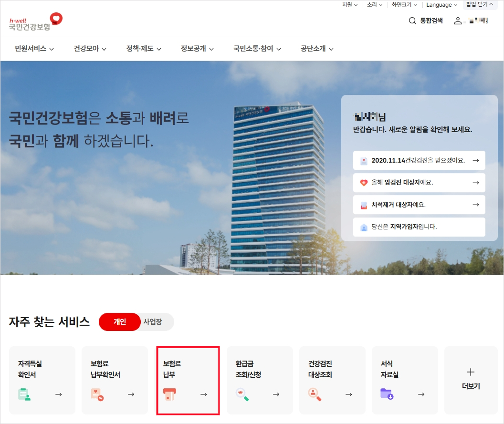
Task: Click the 통합검색 text label
Action: pyautogui.click(x=431, y=21)
